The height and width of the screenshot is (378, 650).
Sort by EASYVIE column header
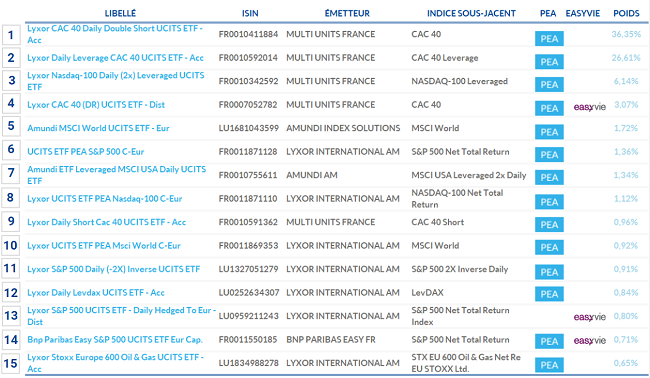[x=582, y=13]
